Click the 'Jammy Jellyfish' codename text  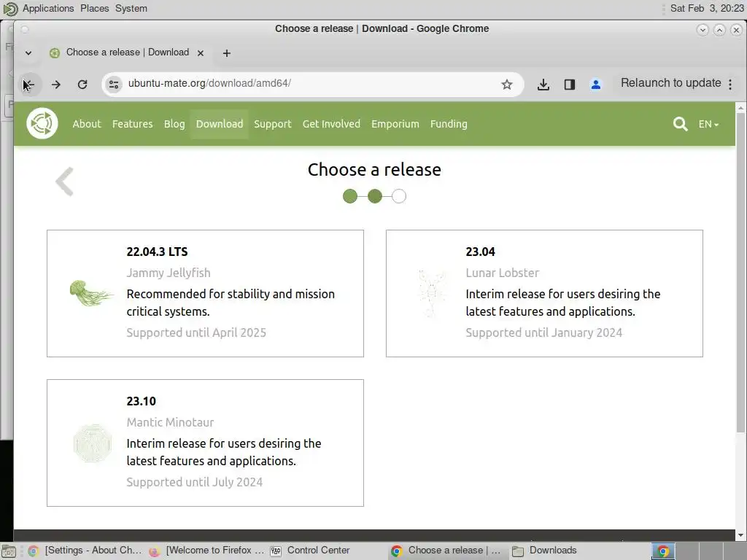pyautogui.click(x=169, y=273)
